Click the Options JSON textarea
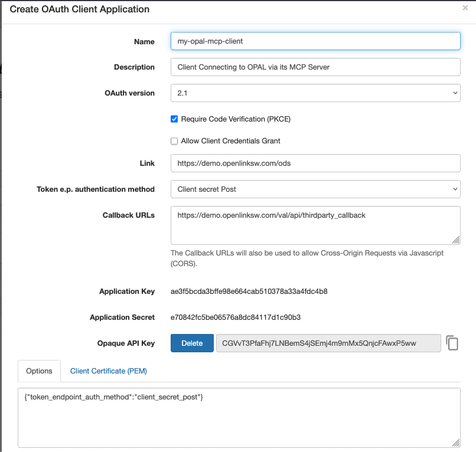The height and width of the screenshot is (452, 476). [239, 418]
